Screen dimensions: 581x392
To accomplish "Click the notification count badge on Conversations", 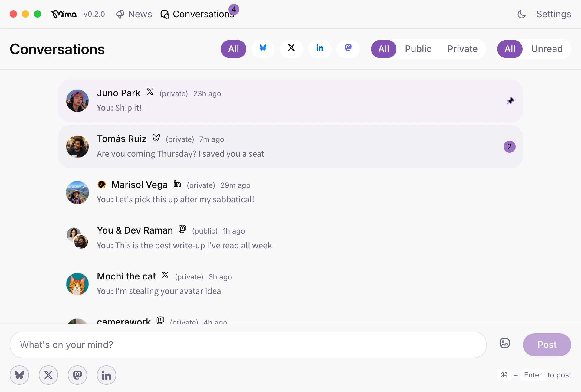I will pyautogui.click(x=234, y=9).
